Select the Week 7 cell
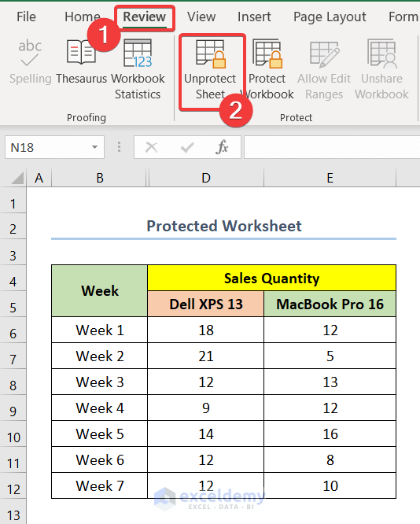Viewport: 420px width, 524px height. coord(100,485)
